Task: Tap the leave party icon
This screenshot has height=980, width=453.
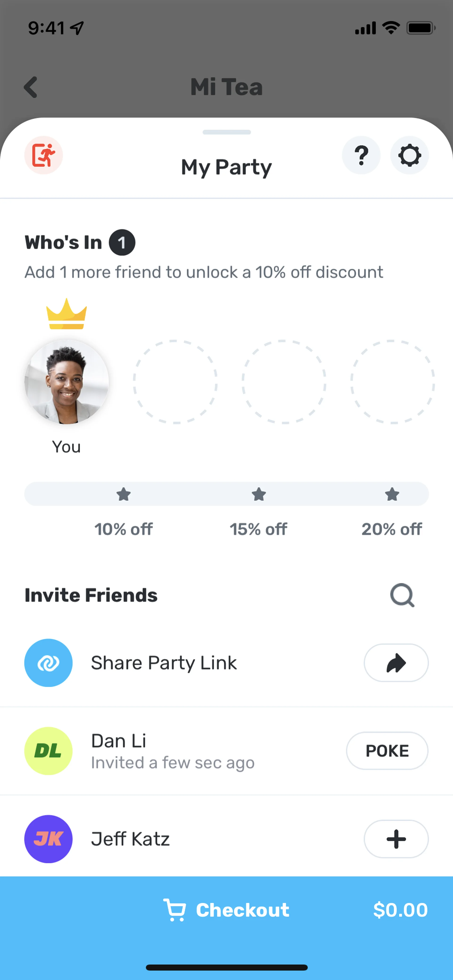Action: pos(43,155)
